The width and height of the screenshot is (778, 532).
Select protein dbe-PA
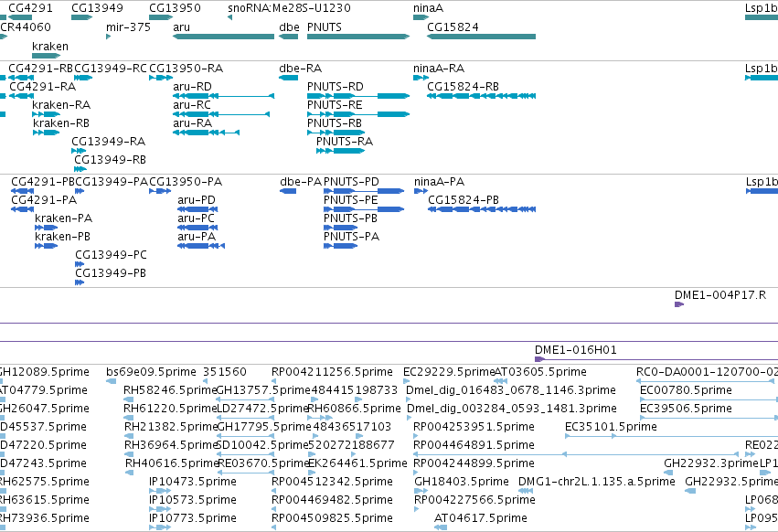[x=288, y=191]
